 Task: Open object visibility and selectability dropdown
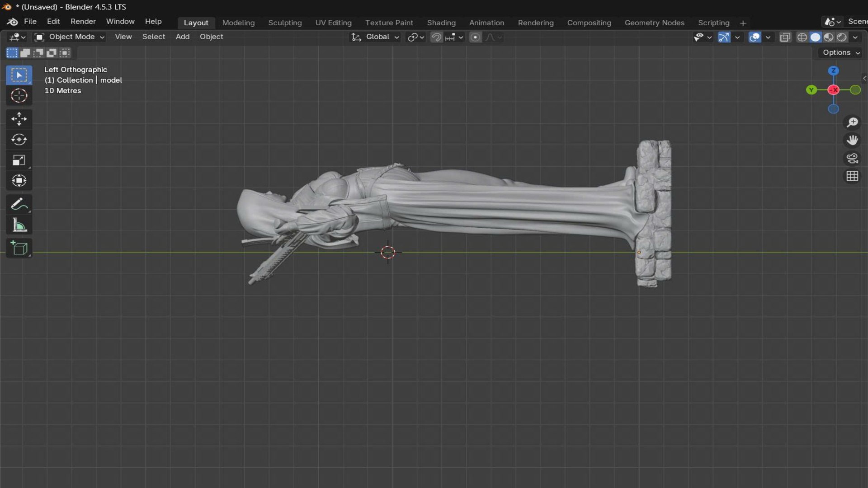click(x=703, y=37)
